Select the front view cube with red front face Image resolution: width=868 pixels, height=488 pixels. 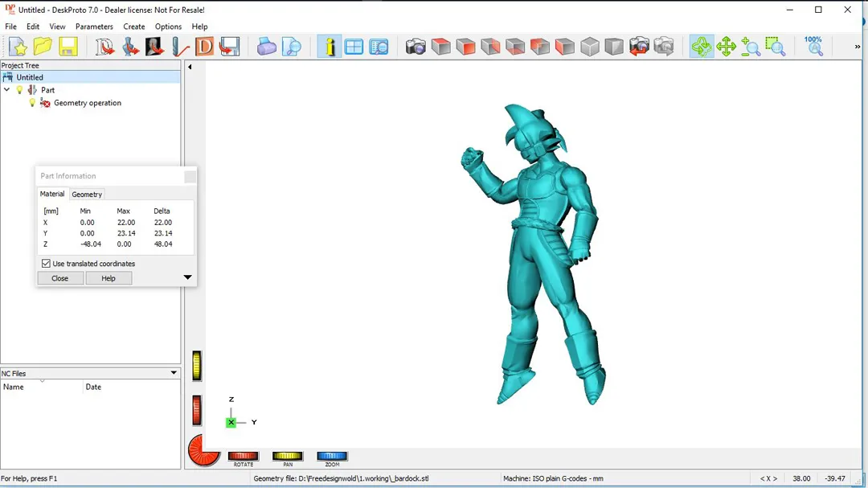point(466,47)
